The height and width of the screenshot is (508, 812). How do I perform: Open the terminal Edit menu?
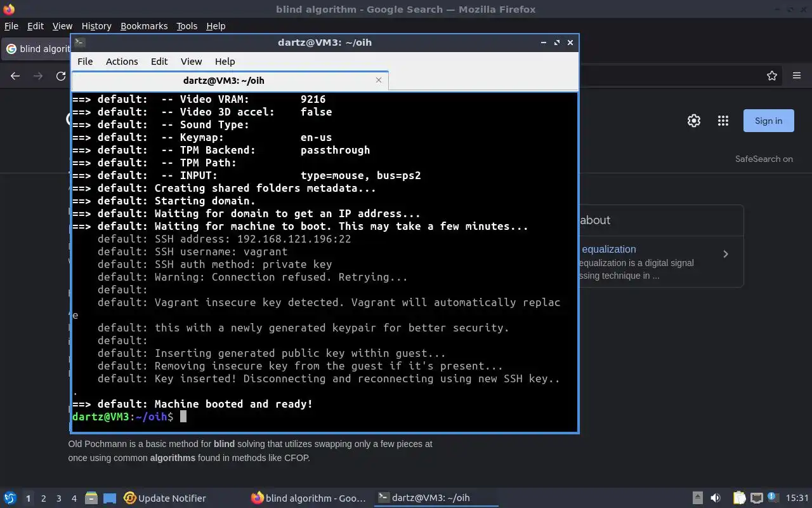[x=159, y=62]
